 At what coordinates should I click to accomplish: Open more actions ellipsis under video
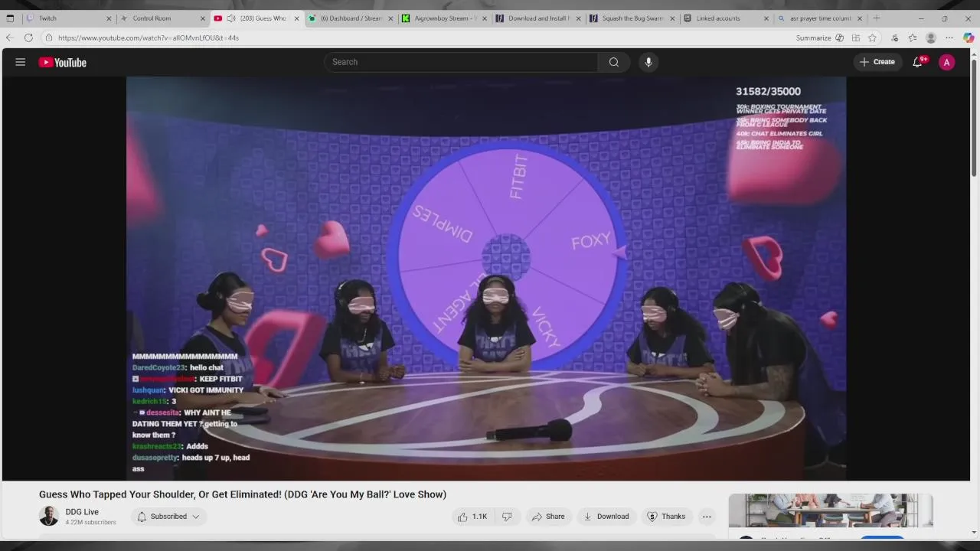pos(707,517)
